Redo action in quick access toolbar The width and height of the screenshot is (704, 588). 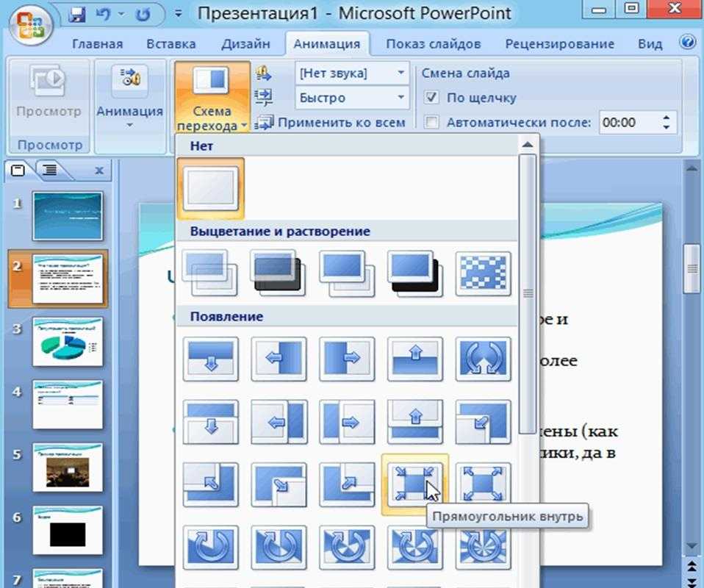click(143, 15)
